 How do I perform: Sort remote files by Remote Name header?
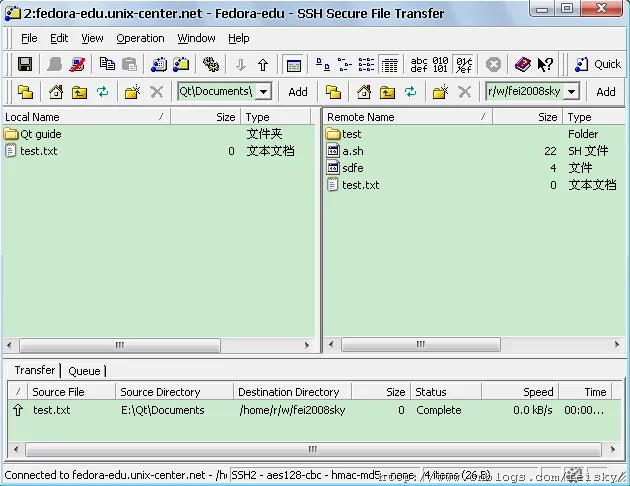coord(408,117)
